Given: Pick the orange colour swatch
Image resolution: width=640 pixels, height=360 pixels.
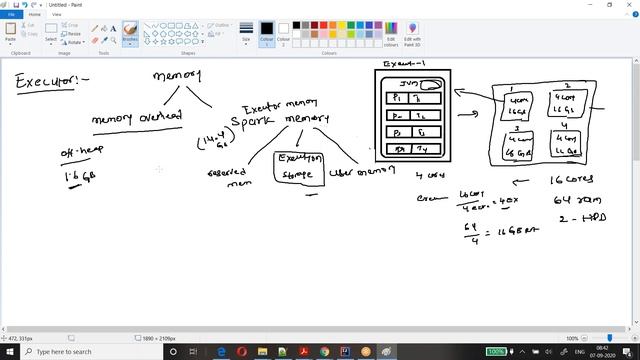Looking at the screenshot, I should click(x=333, y=25).
